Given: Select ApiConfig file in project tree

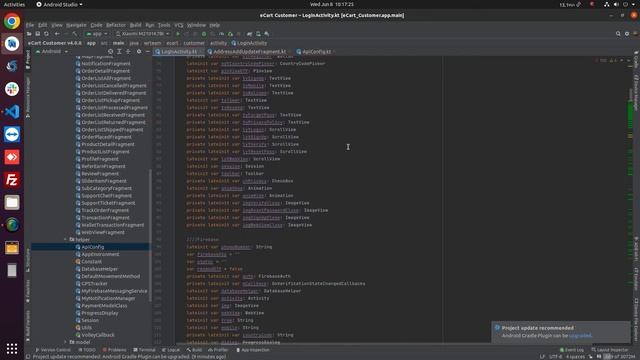Looking at the screenshot, I should point(93,247).
